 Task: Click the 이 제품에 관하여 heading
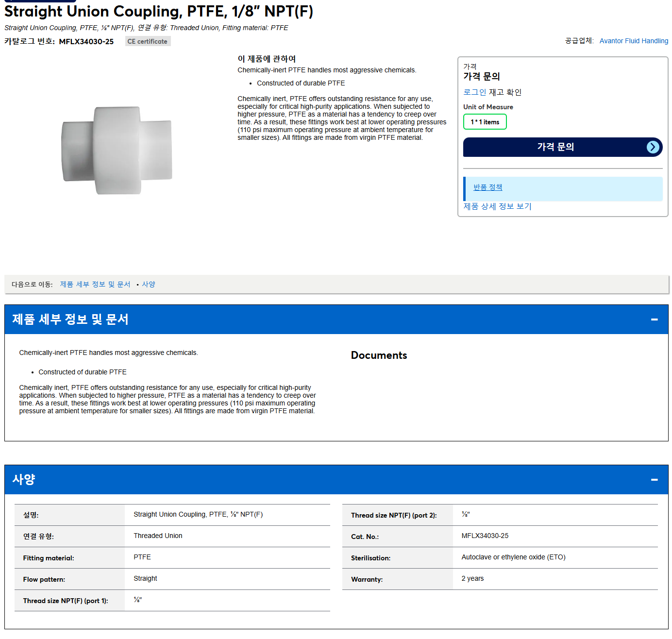coord(267,59)
